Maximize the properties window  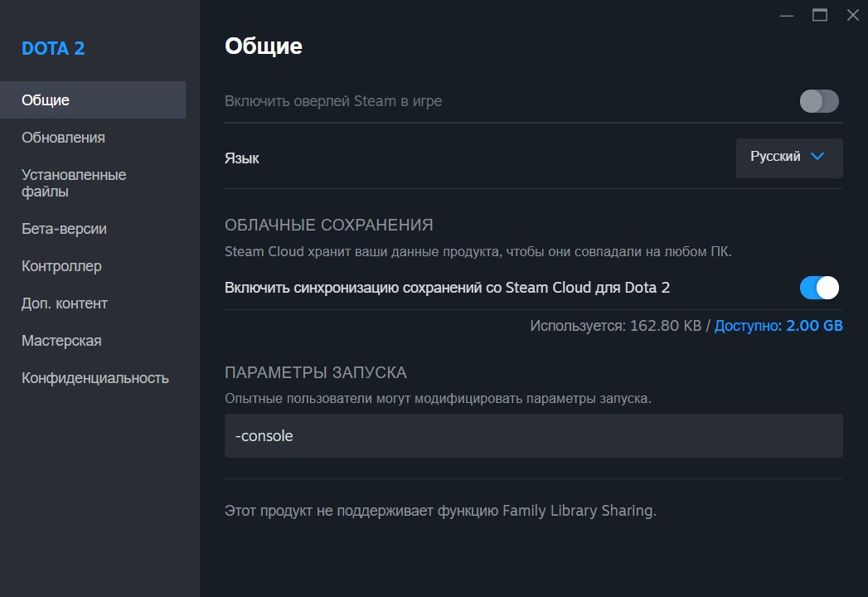tap(820, 15)
